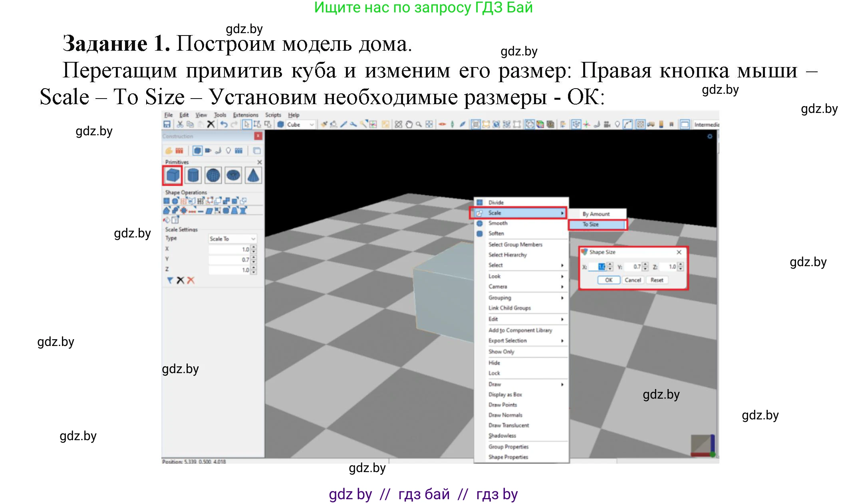Screen dimensions: 848x504
Task: Select the Cylinder primitive
Action: point(193,175)
